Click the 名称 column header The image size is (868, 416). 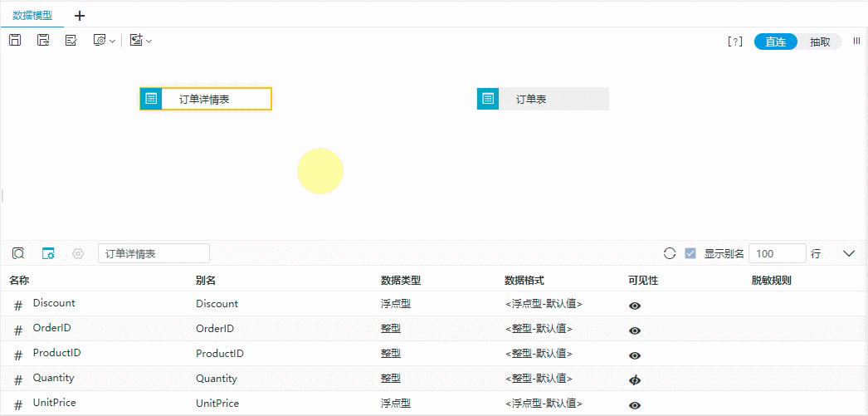click(19, 281)
